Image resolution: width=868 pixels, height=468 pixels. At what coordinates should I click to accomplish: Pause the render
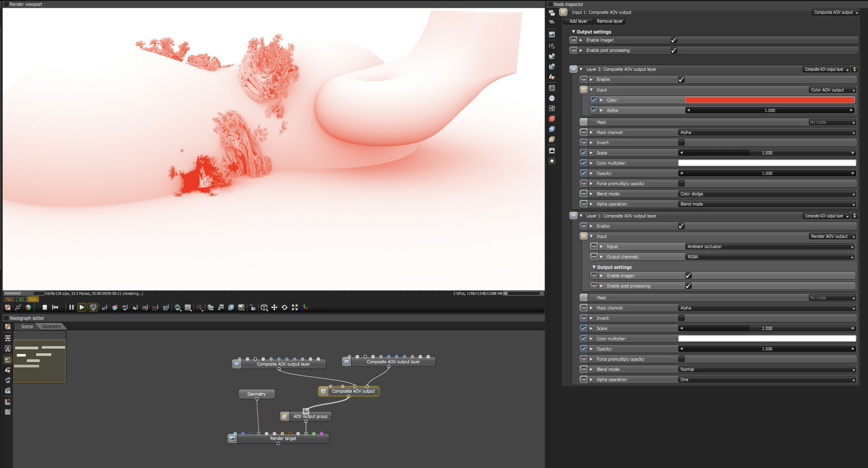(72, 307)
